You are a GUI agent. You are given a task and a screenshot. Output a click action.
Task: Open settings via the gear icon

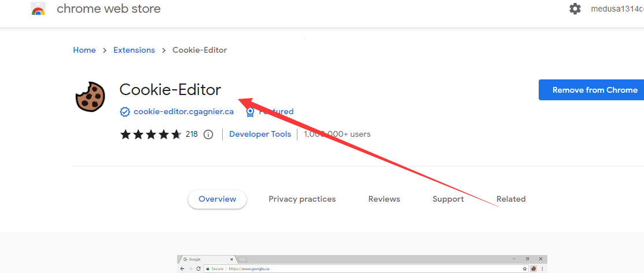click(x=575, y=9)
